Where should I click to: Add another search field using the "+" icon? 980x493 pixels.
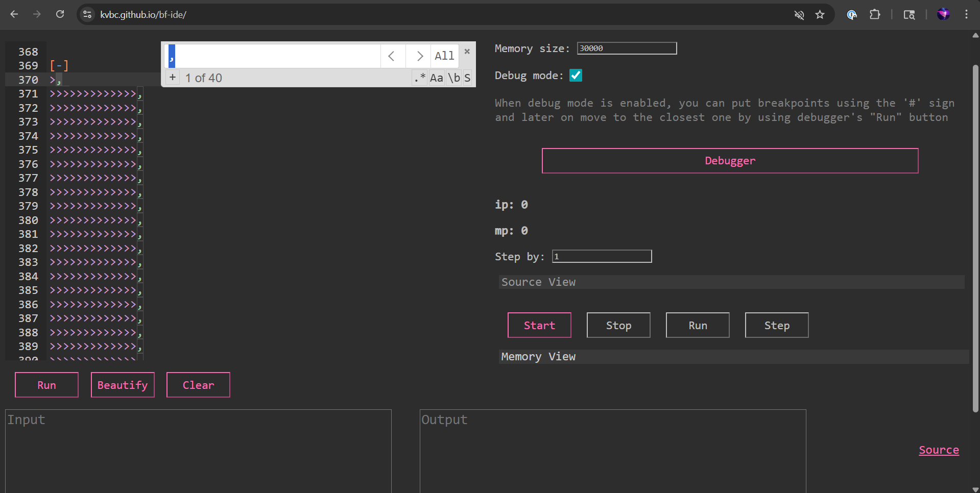[173, 77]
